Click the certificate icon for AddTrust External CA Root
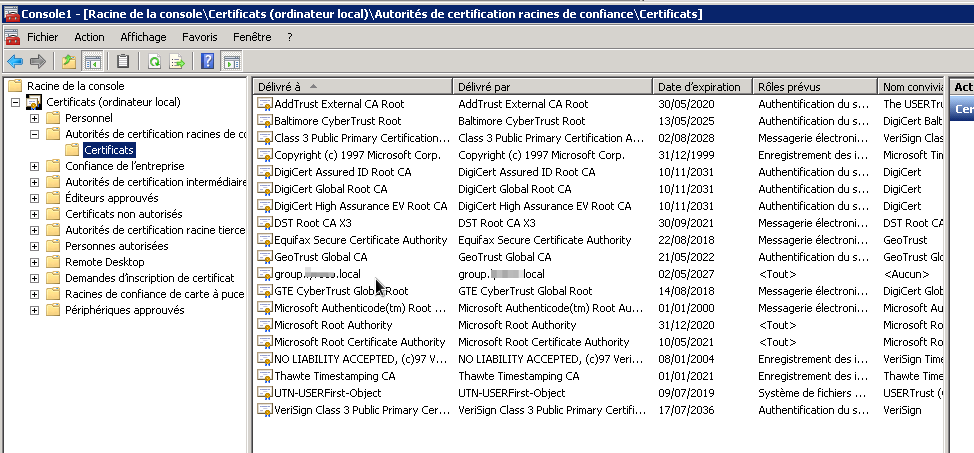The image size is (974, 453). 265,104
